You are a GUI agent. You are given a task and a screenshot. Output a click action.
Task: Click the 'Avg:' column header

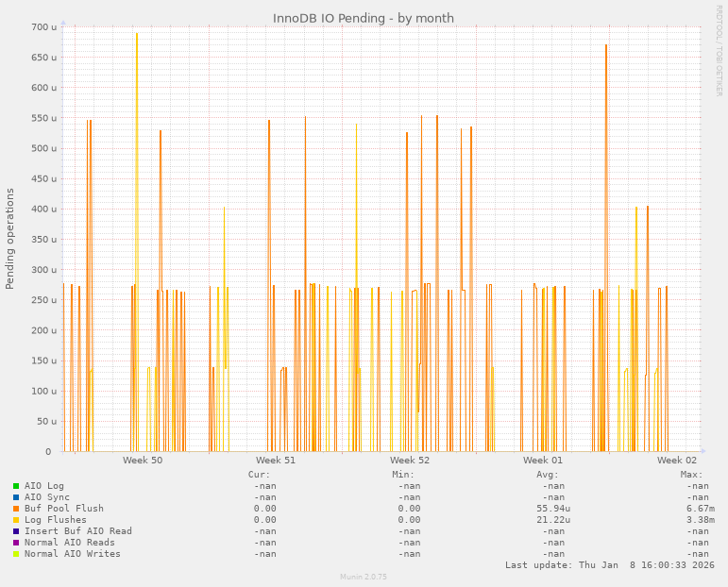pyautogui.click(x=548, y=475)
